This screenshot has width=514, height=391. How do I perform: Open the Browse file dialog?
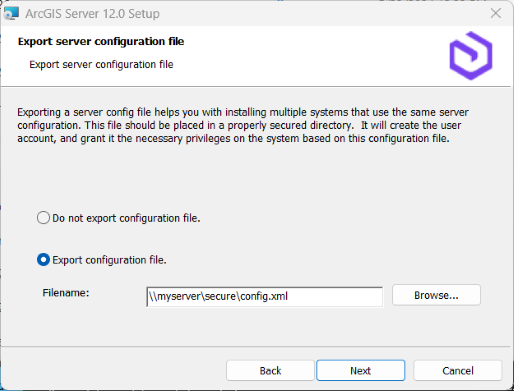[436, 295]
